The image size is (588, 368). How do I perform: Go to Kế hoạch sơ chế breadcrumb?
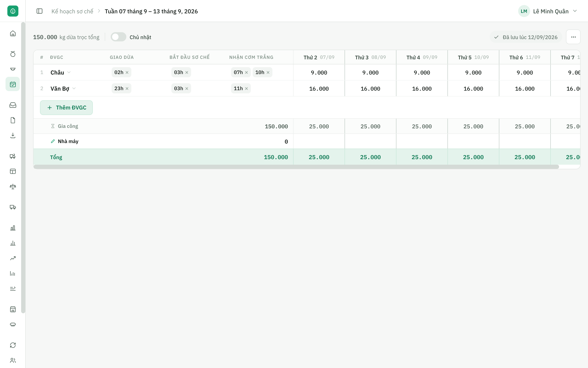[72, 11]
